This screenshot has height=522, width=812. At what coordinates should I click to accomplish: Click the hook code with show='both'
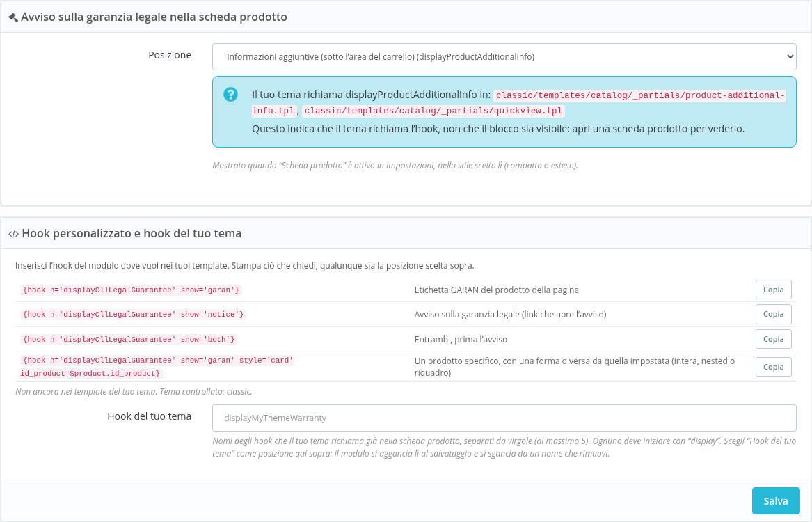click(129, 339)
